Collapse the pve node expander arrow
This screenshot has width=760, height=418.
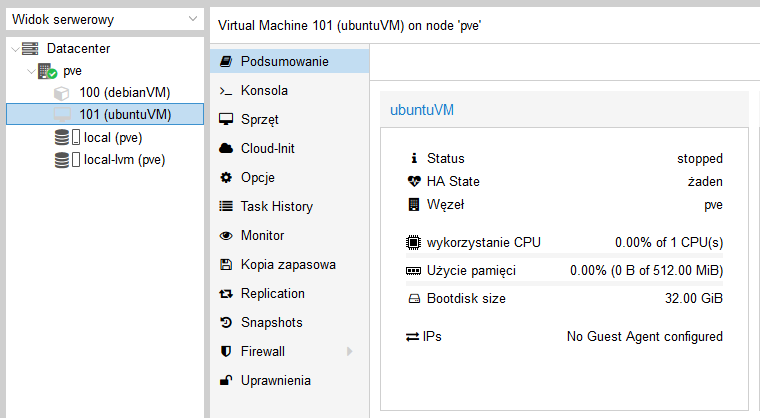pyautogui.click(x=29, y=71)
